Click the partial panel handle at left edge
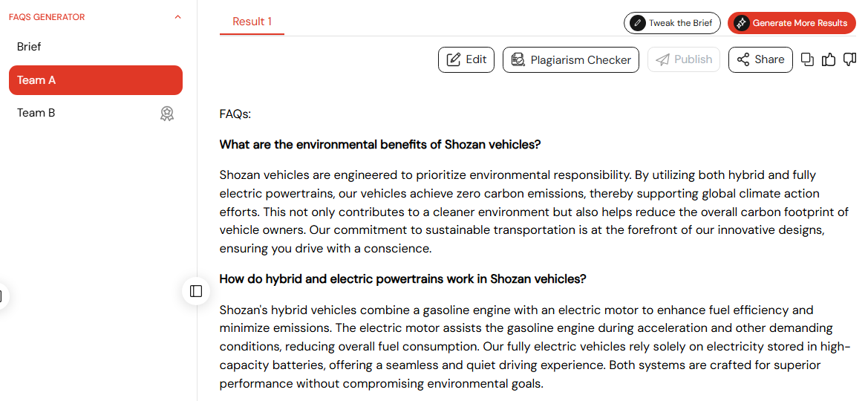This screenshot has width=868, height=401. pos(3,296)
